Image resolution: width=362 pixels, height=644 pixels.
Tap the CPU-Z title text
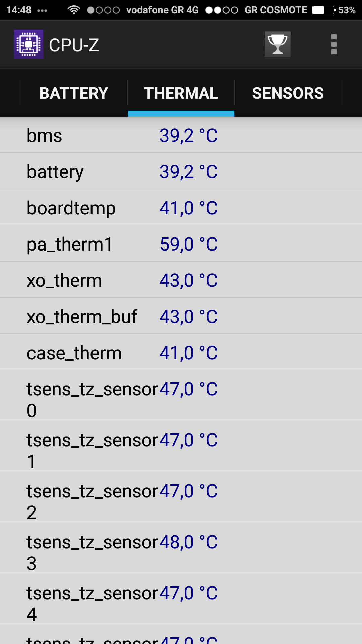pos(74,45)
